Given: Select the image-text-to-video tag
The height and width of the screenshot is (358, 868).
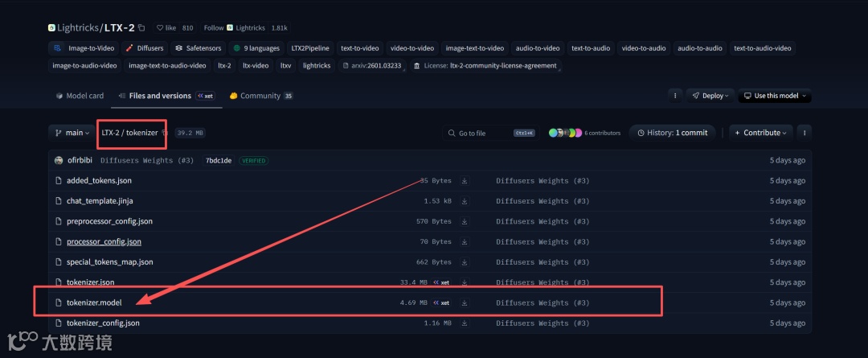Looking at the screenshot, I should point(475,48).
